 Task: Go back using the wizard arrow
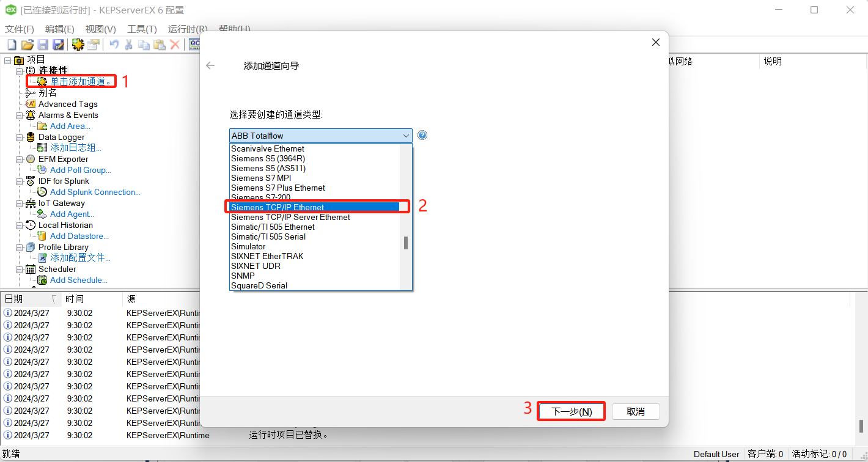click(x=210, y=65)
